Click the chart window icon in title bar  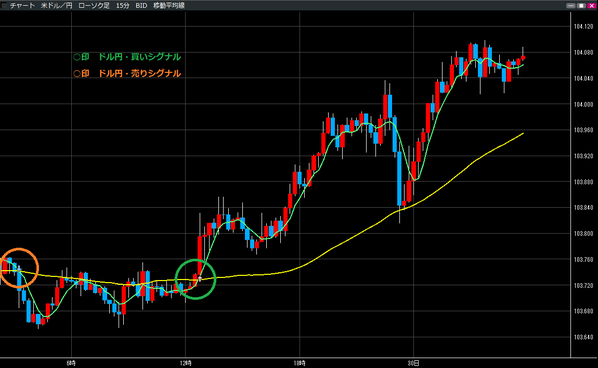(x=5, y=5)
